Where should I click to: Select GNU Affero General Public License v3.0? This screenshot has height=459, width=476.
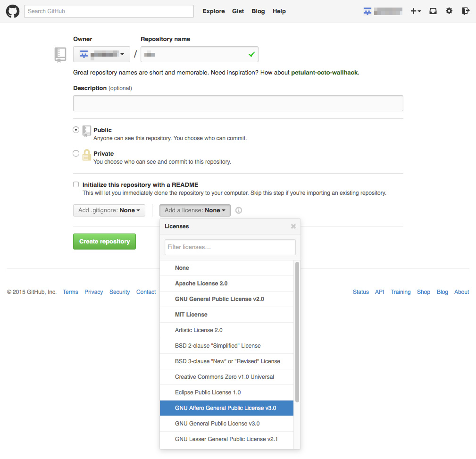[x=225, y=408]
